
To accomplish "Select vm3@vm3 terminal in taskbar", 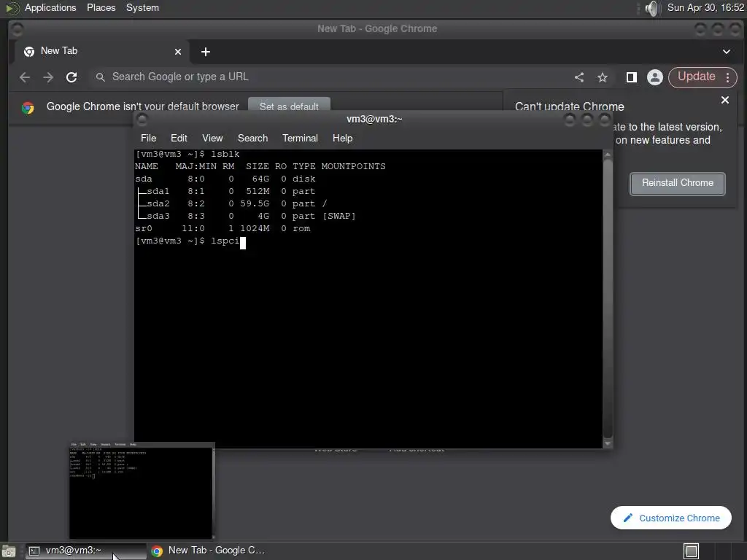I will tap(86, 551).
